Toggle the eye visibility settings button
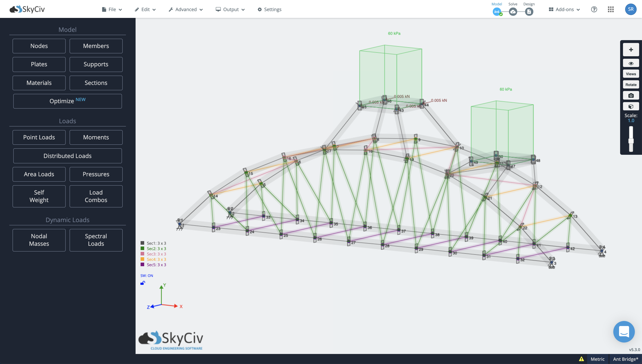The height and width of the screenshot is (364, 642). (631, 63)
